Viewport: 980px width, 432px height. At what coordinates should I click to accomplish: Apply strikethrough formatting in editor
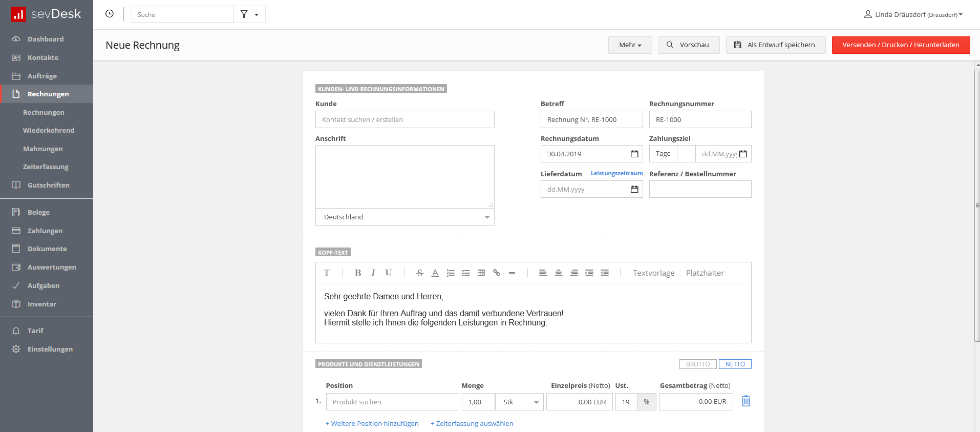419,273
